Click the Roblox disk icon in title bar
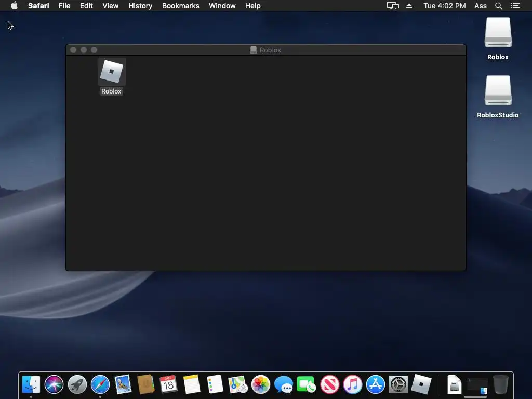Screen dimensions: 532x399 [x=254, y=50]
